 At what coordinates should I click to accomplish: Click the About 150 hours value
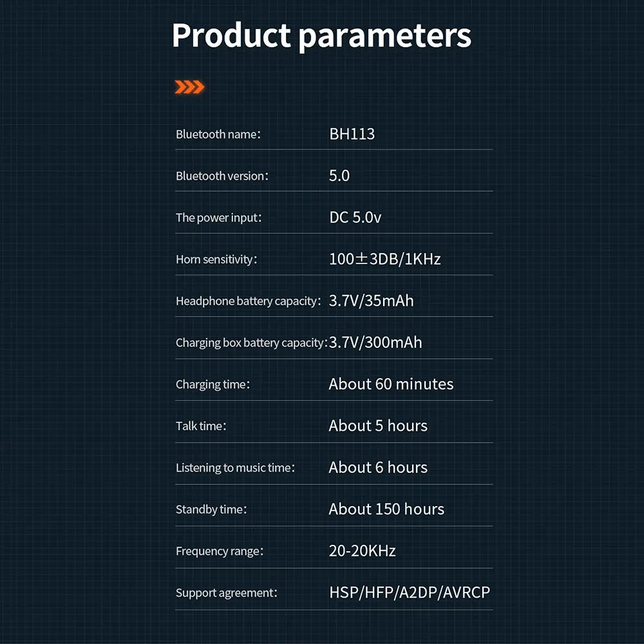click(x=386, y=509)
